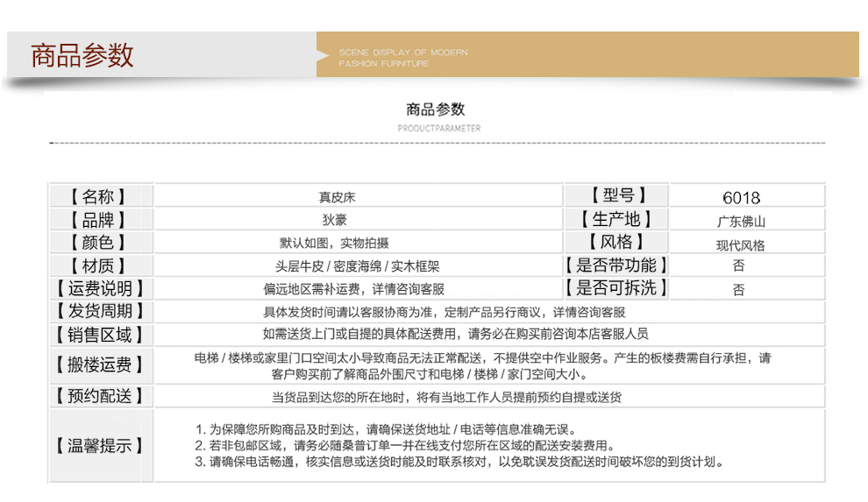Screen dimensions: 868x502
Task: Select the 【型号】 label cell
Action: click(616, 195)
